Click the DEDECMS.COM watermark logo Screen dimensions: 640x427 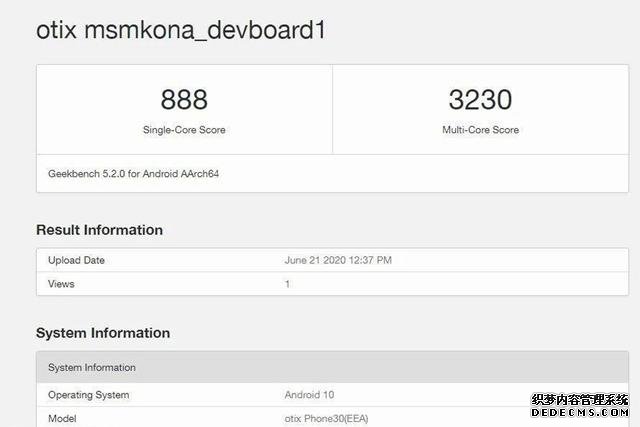[580, 412]
